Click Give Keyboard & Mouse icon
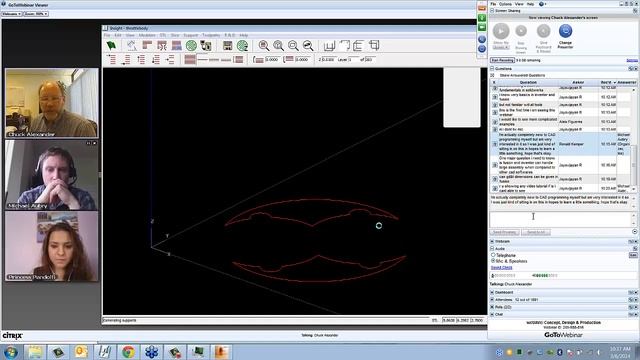 543,31
